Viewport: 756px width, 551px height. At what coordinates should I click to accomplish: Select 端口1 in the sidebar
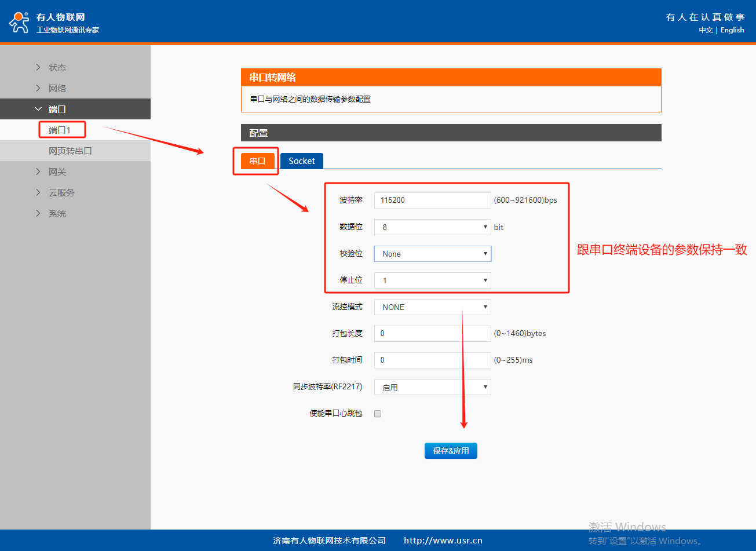click(60, 130)
